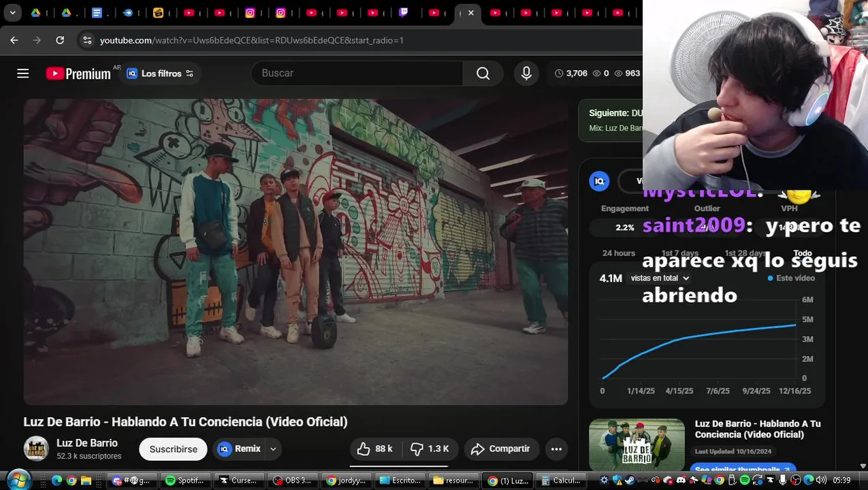The width and height of the screenshot is (868, 490).
Task: Open 'vistas en total' dropdown
Action: (660, 278)
